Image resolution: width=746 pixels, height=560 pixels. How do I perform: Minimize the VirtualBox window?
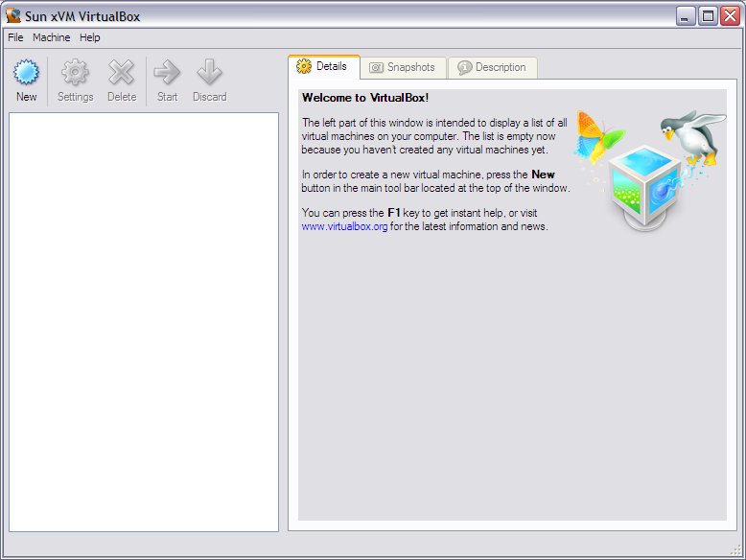(x=686, y=16)
